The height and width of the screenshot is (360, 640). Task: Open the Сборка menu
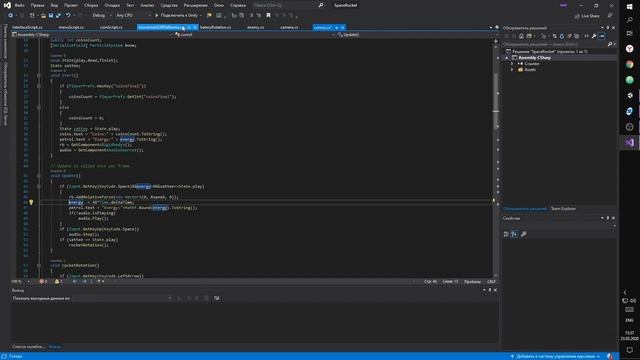(x=91, y=5)
